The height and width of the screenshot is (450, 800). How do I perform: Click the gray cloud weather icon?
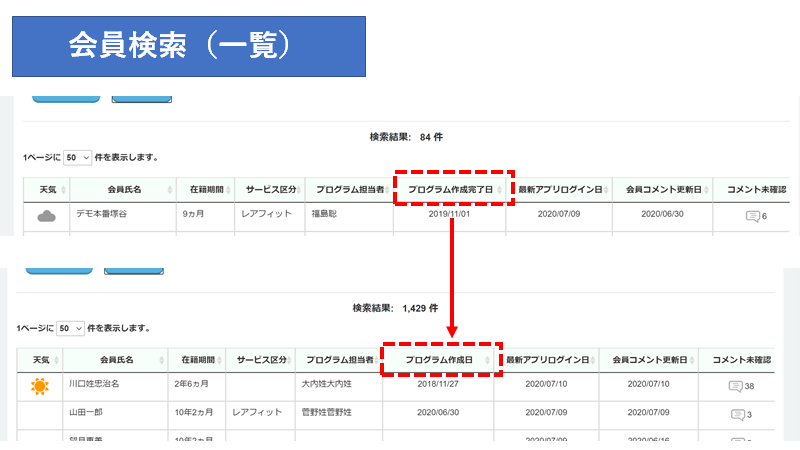(46, 215)
